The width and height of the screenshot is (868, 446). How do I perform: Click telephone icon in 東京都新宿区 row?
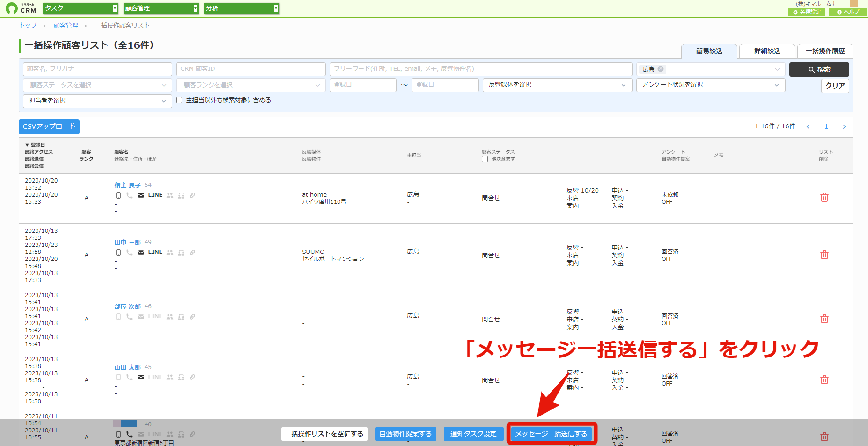(130, 434)
